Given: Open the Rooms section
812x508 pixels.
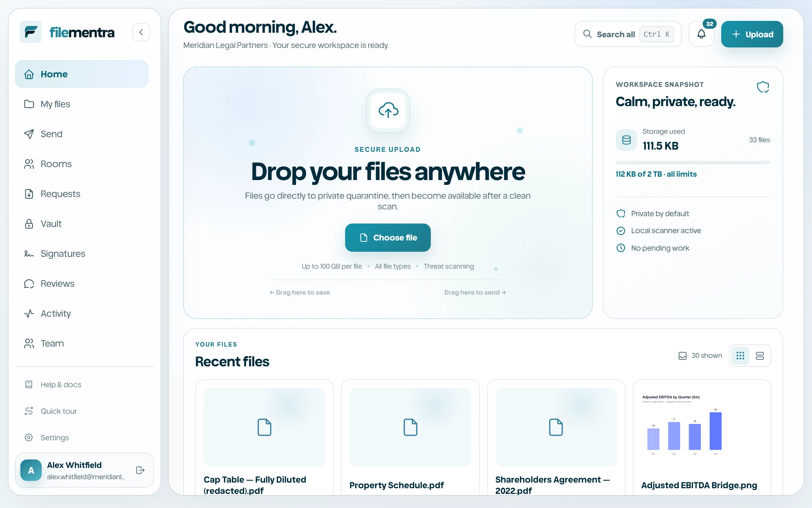Looking at the screenshot, I should tap(81, 164).
